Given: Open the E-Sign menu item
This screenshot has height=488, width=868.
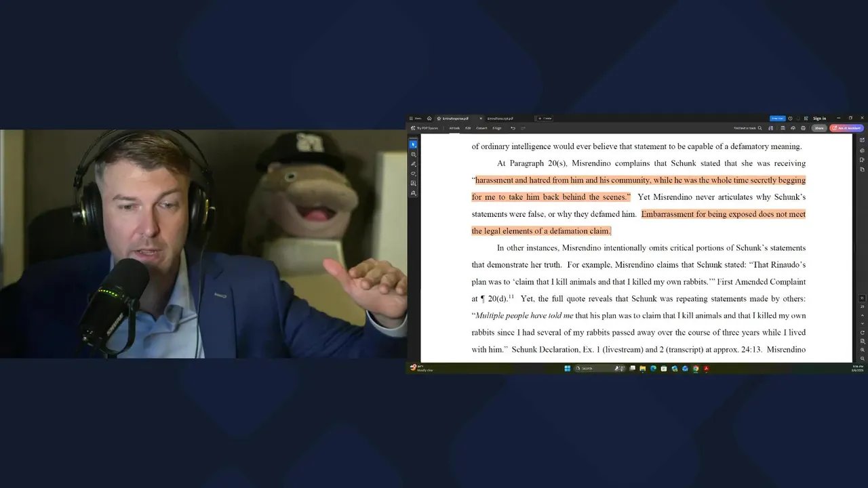Looking at the screenshot, I should (496, 128).
